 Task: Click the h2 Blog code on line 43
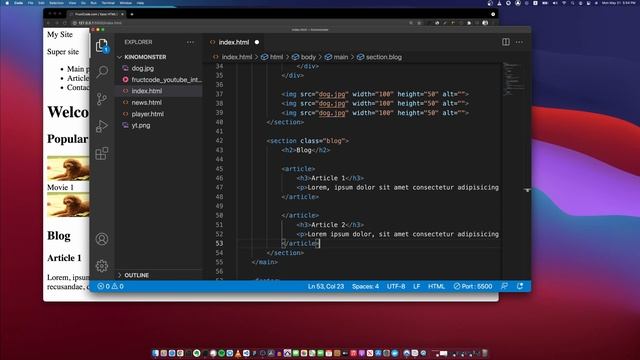tap(305, 150)
